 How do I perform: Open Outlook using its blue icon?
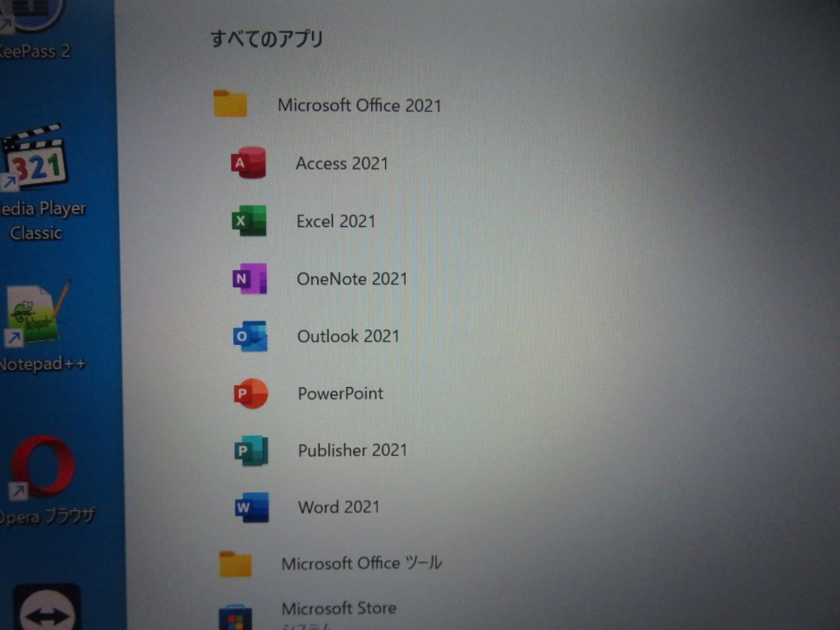coord(250,336)
